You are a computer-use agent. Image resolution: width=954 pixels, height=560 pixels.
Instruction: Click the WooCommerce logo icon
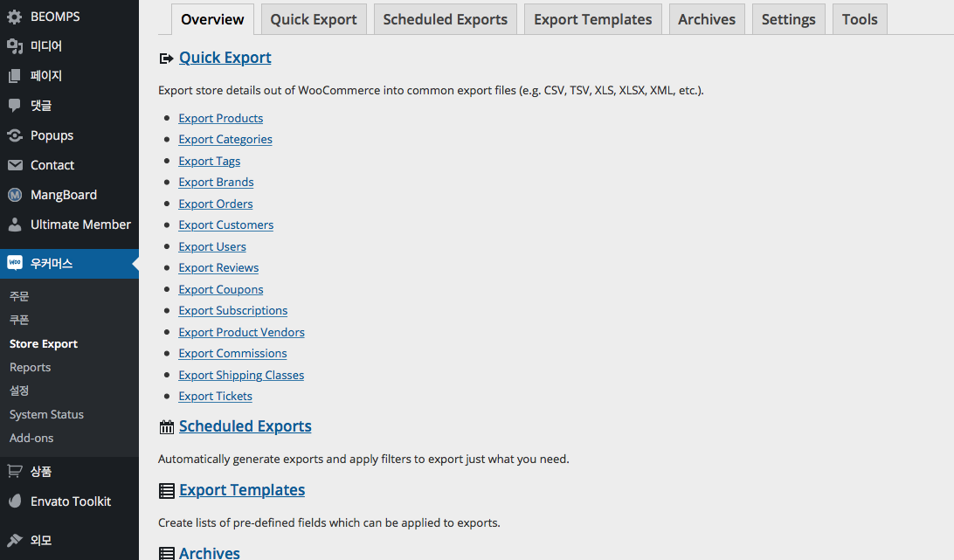15,263
